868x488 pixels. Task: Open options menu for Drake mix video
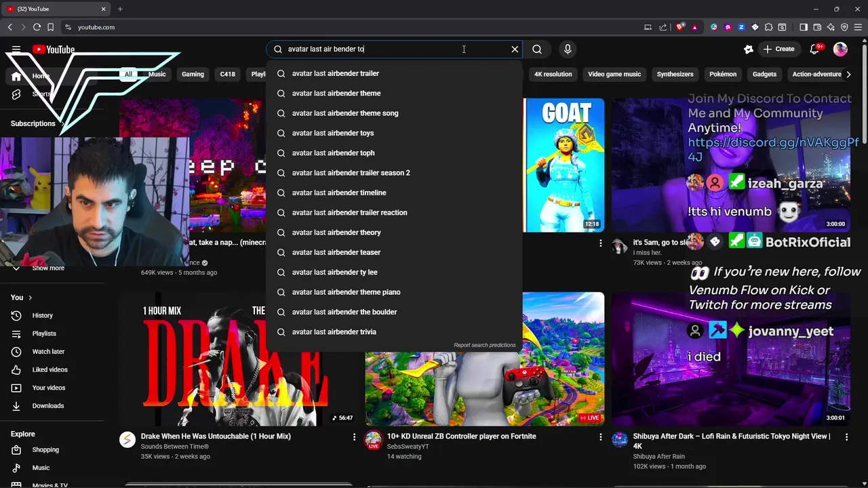(x=354, y=438)
